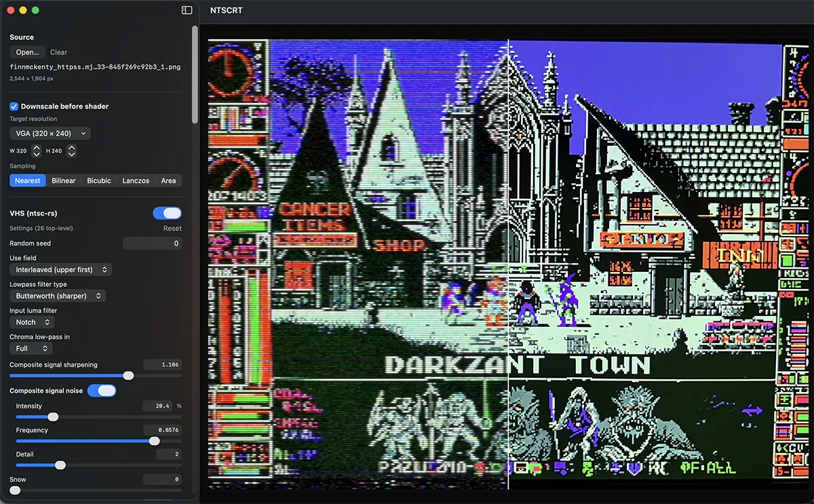Click the Frequency value 0.8576 field
Image resolution: width=814 pixels, height=504 pixels.
tap(162, 430)
